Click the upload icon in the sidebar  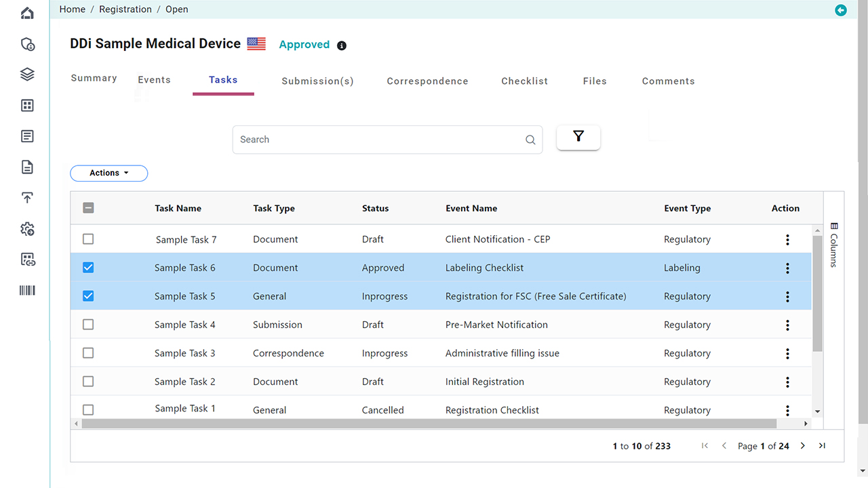click(27, 198)
